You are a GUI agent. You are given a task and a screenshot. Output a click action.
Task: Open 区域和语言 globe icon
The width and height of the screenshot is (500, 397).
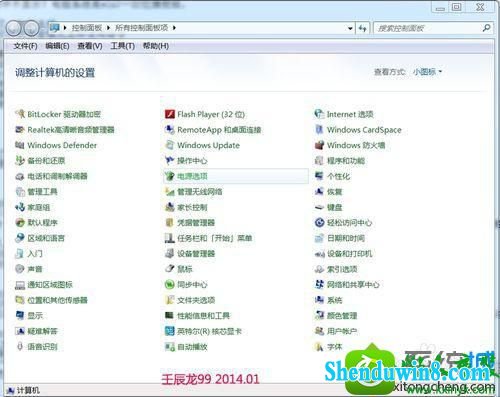[x=20, y=238]
